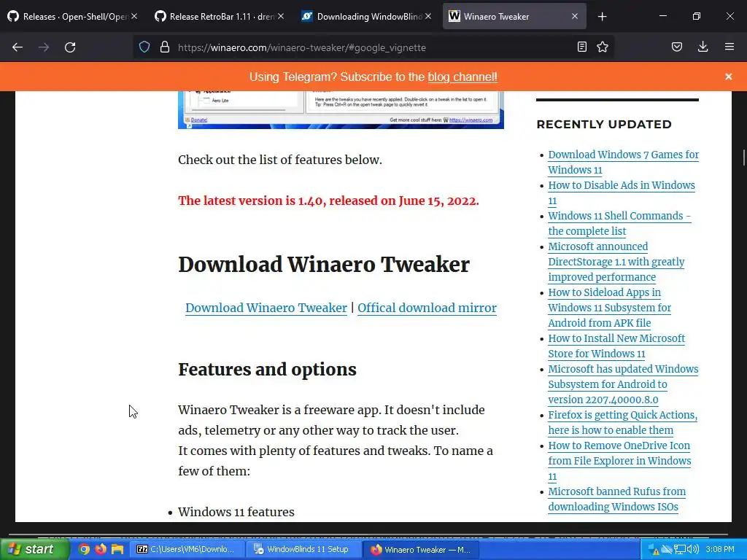Open the Pocket save icon

[677, 47]
